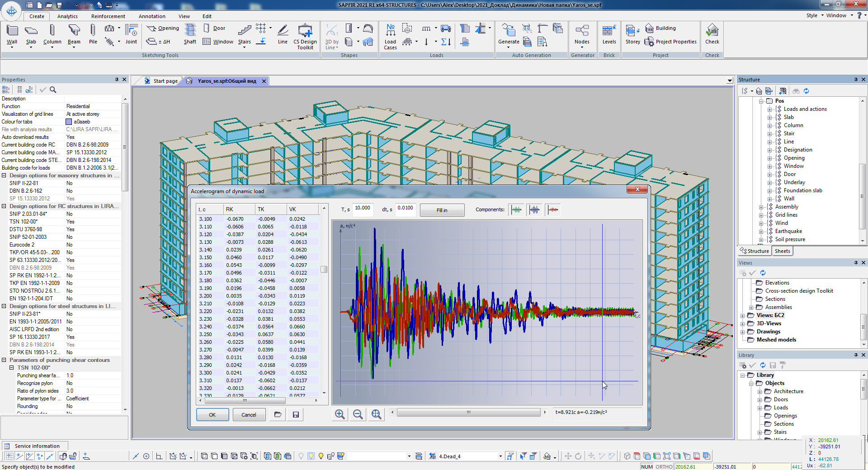
Task: Click the Cancel button in dialog
Action: coord(249,415)
